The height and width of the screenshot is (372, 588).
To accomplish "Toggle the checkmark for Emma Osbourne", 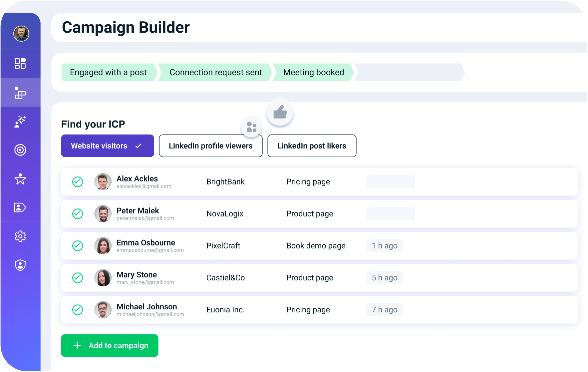I will click(x=78, y=246).
